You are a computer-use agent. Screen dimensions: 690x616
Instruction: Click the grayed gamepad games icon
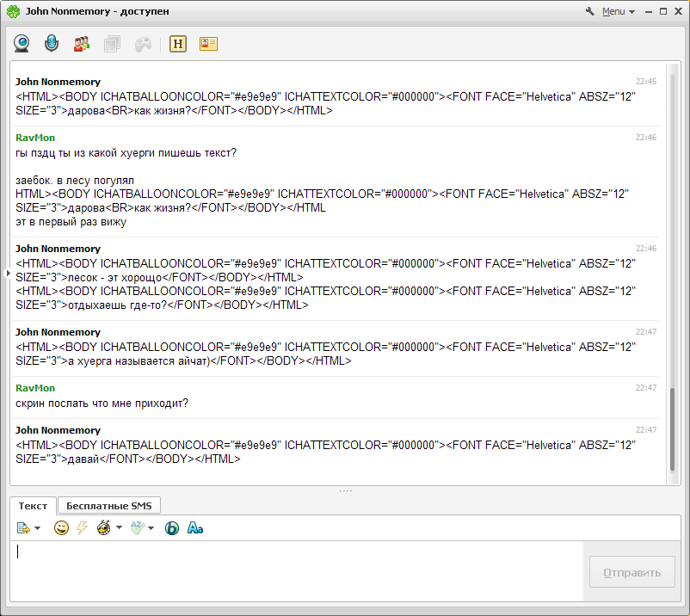tap(143, 44)
